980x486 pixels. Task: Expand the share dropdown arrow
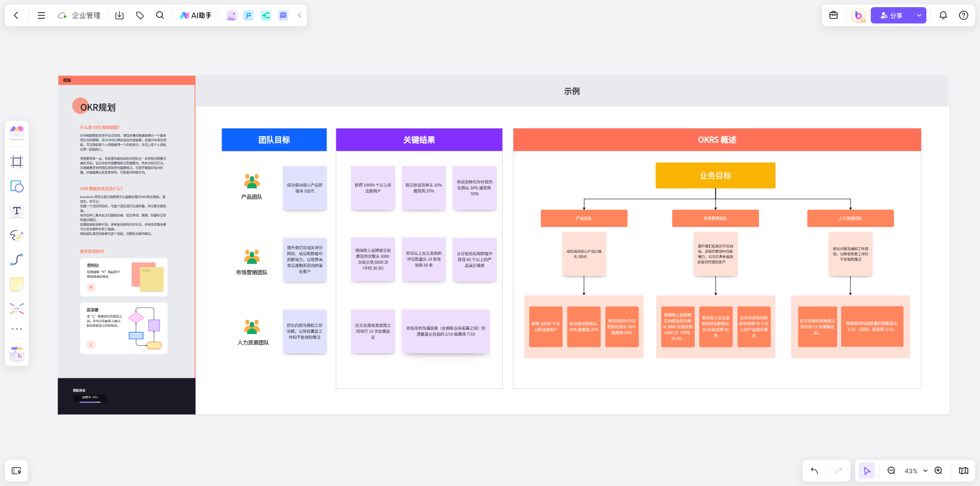pyautogui.click(x=919, y=15)
